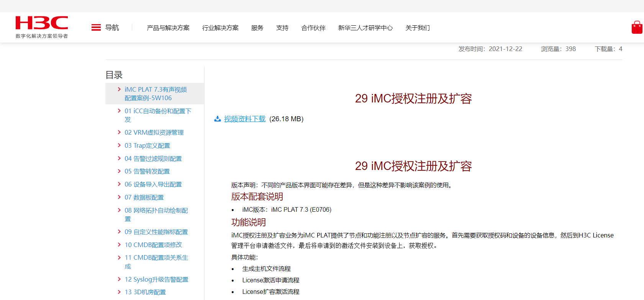Open 13 3D机房配置 chapter
Image resolution: width=644 pixels, height=300 pixels.
(145, 292)
